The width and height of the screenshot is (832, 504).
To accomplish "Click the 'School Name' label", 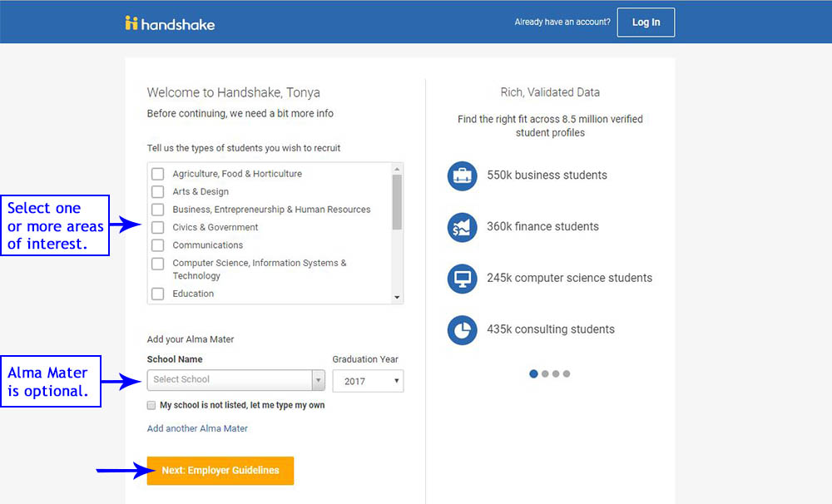I will click(x=175, y=359).
